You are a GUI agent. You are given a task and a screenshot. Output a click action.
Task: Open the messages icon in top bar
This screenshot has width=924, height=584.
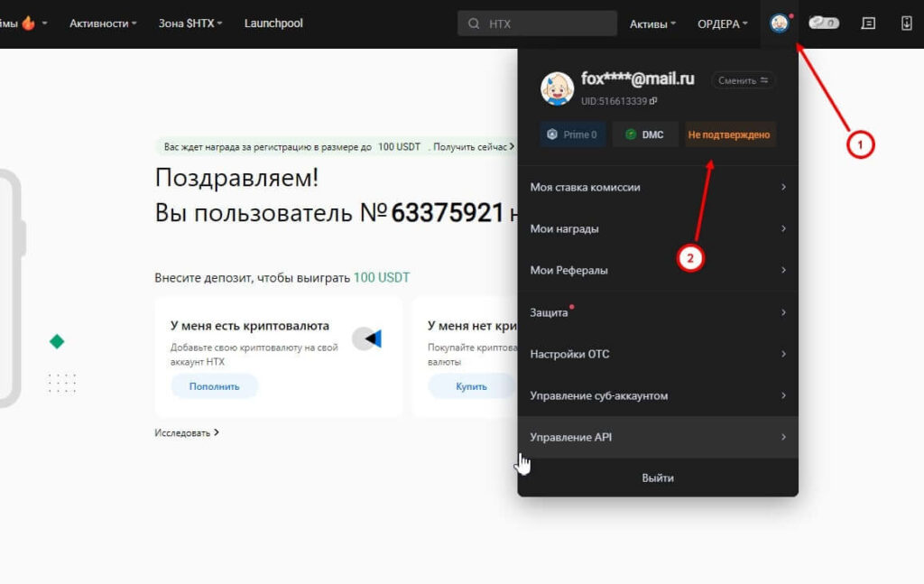[868, 23]
